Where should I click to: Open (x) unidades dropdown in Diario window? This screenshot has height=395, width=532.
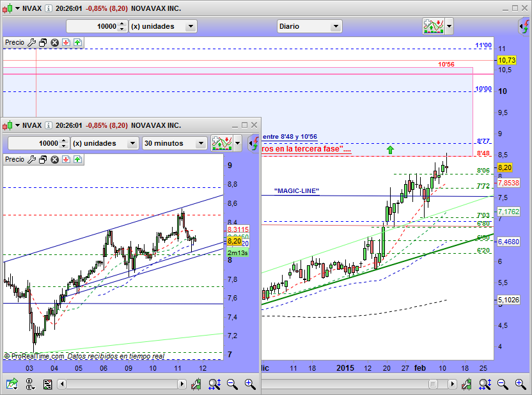pyautogui.click(x=163, y=26)
